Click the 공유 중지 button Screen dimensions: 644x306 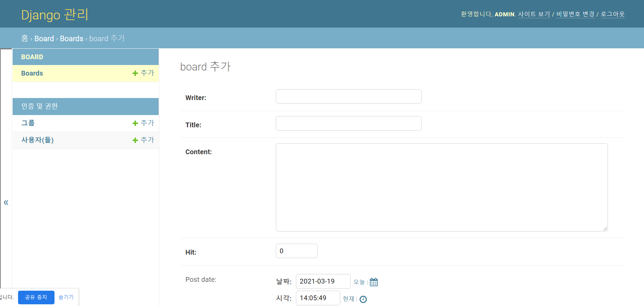(x=36, y=297)
